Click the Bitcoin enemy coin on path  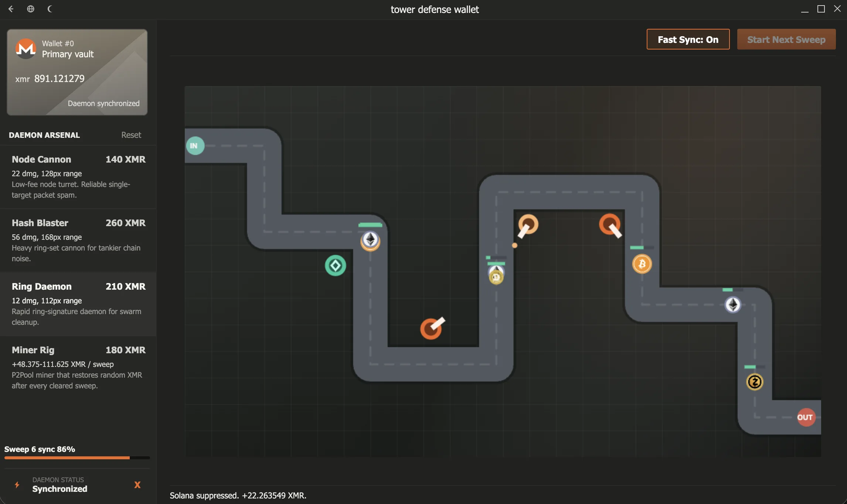pyautogui.click(x=642, y=264)
